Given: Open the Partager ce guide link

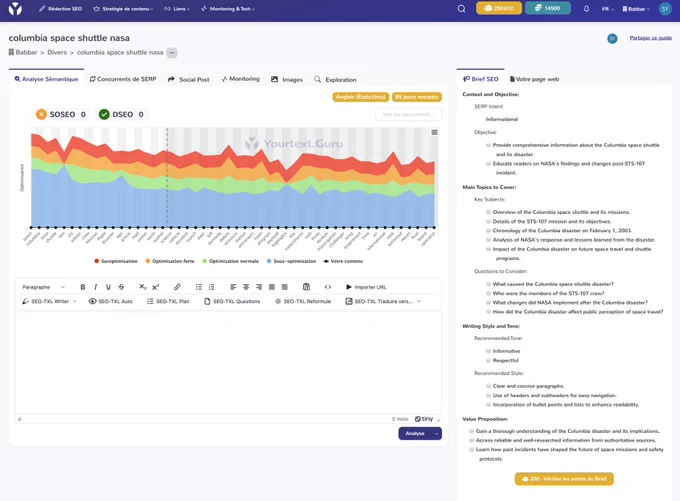Looking at the screenshot, I should click(651, 38).
